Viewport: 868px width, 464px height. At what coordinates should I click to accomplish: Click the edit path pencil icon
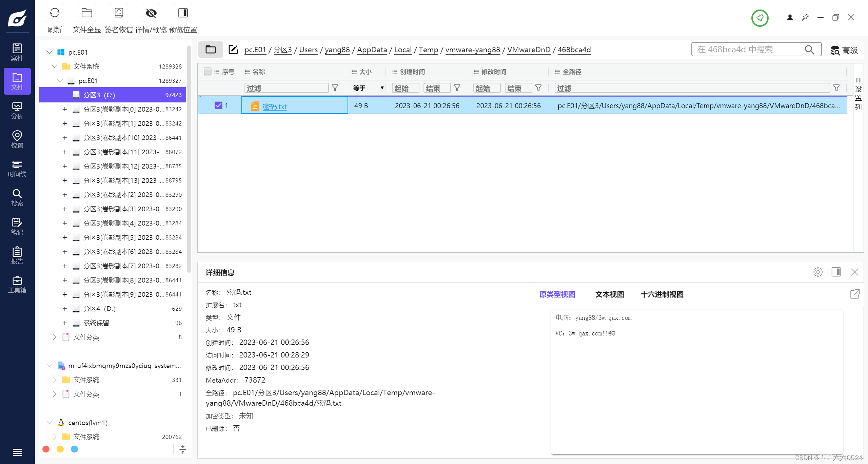[x=233, y=50]
